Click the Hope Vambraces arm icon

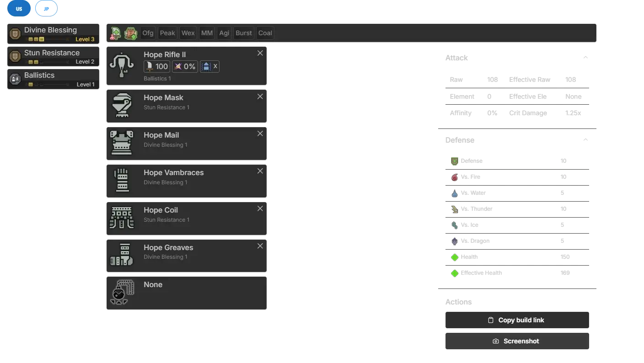[122, 180]
